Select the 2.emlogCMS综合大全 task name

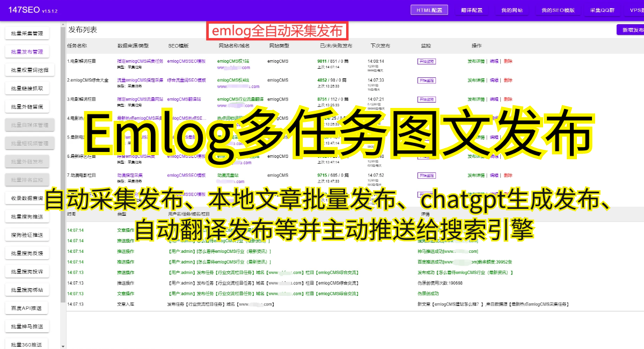[88, 80]
